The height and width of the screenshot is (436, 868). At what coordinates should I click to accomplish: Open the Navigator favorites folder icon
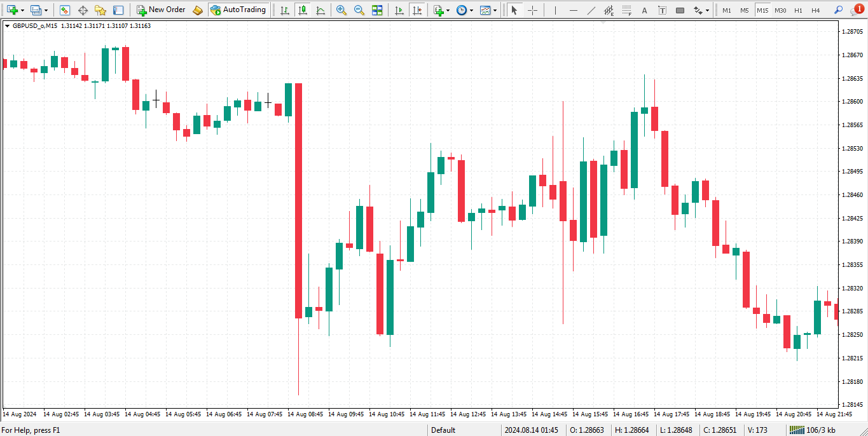(x=100, y=10)
